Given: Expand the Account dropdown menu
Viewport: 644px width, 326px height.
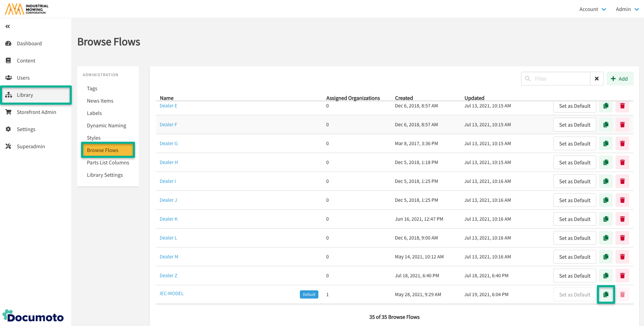Looking at the screenshot, I should (592, 9).
